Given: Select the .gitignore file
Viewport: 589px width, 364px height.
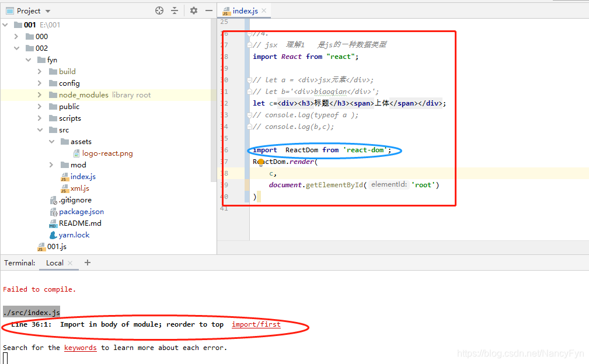Looking at the screenshot, I should point(75,199).
